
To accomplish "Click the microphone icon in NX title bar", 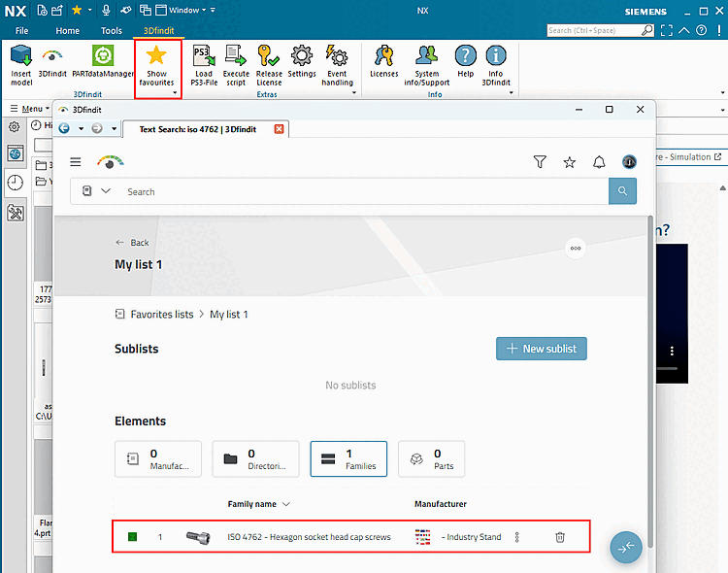I will tap(107, 10).
